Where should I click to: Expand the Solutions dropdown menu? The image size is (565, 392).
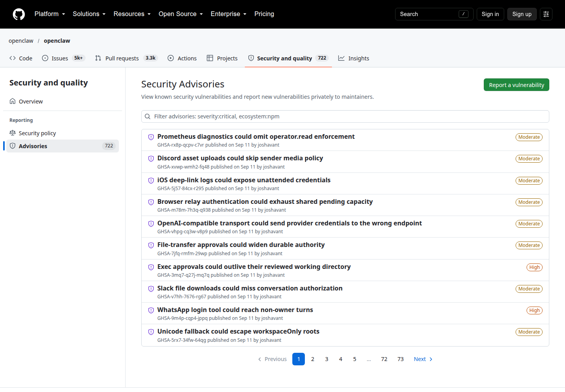tap(89, 14)
